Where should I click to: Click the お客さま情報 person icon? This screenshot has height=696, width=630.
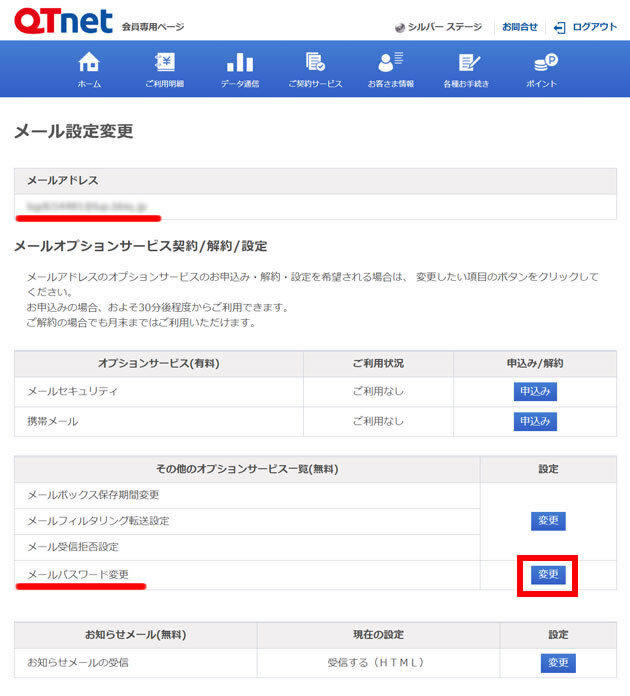(x=390, y=62)
